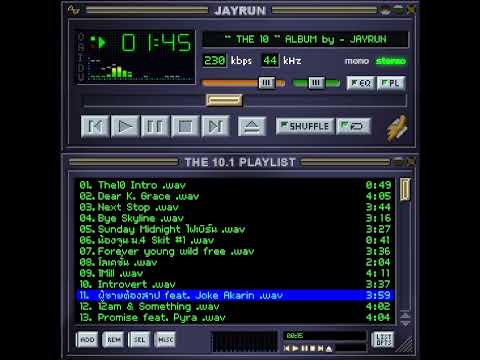Select track 01. The10 Intro .wav
Viewport: 480px width, 360px height.
coord(235,185)
